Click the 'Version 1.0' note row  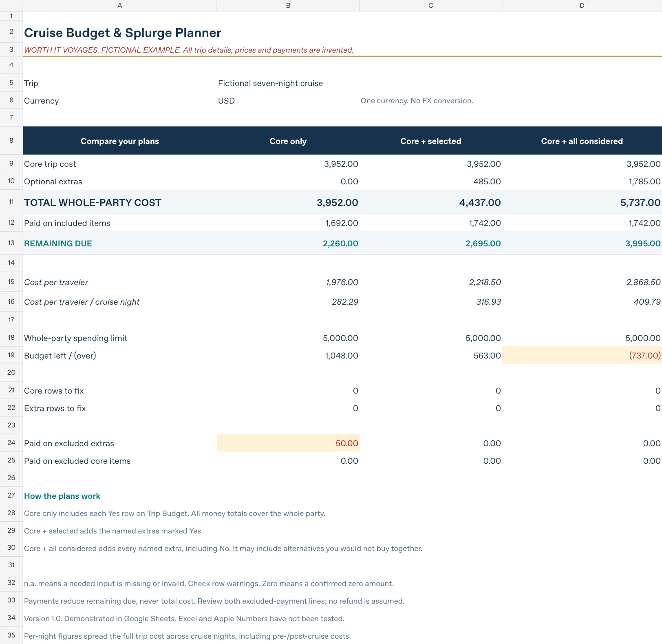click(x=184, y=619)
